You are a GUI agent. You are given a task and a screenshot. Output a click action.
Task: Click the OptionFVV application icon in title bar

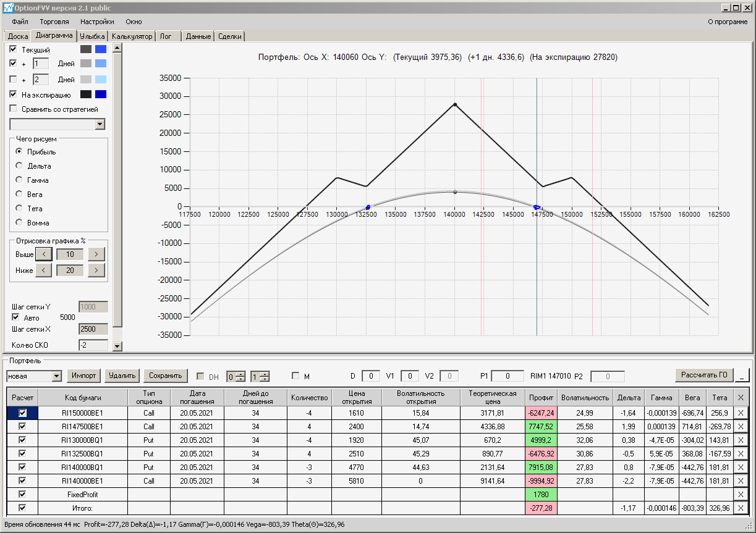pyautogui.click(x=7, y=8)
